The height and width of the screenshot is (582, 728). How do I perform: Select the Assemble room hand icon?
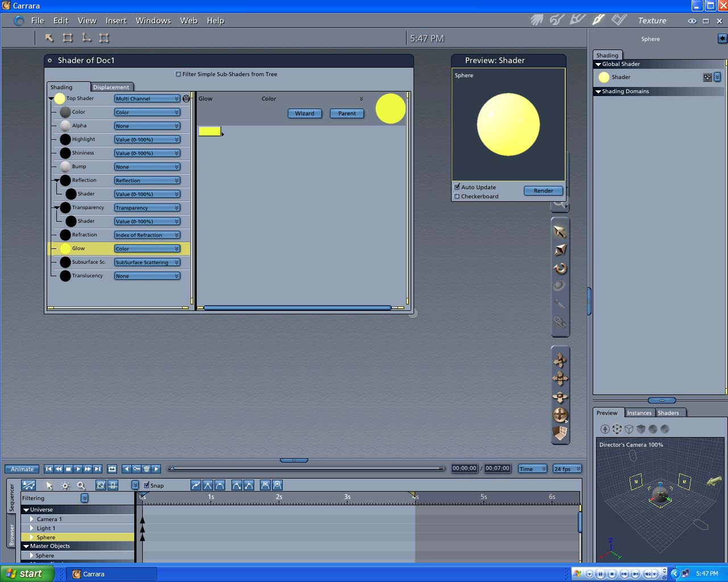tap(537, 20)
